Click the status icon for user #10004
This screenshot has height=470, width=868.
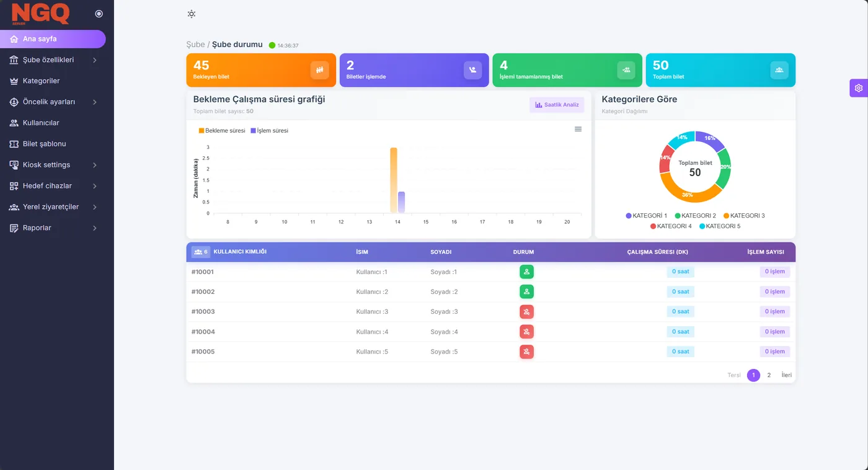pyautogui.click(x=526, y=332)
